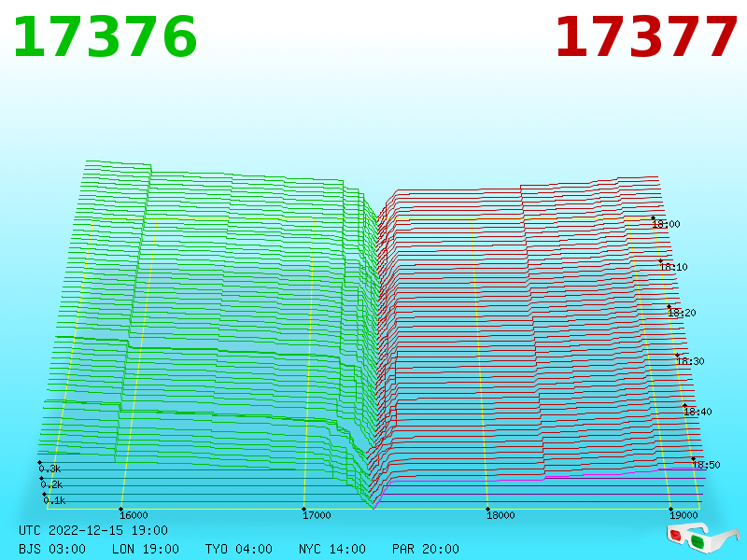The image size is (747, 560).
Task: Click the 18:10 time axis marker
Action: [673, 267]
